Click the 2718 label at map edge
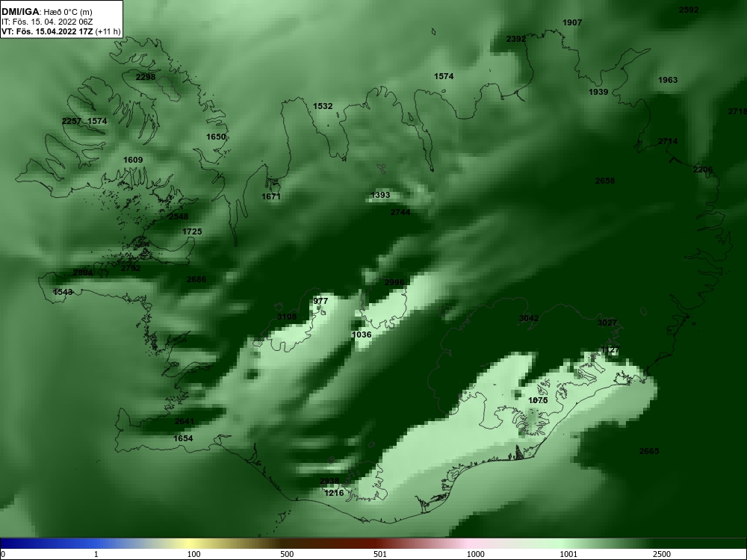 click(737, 111)
